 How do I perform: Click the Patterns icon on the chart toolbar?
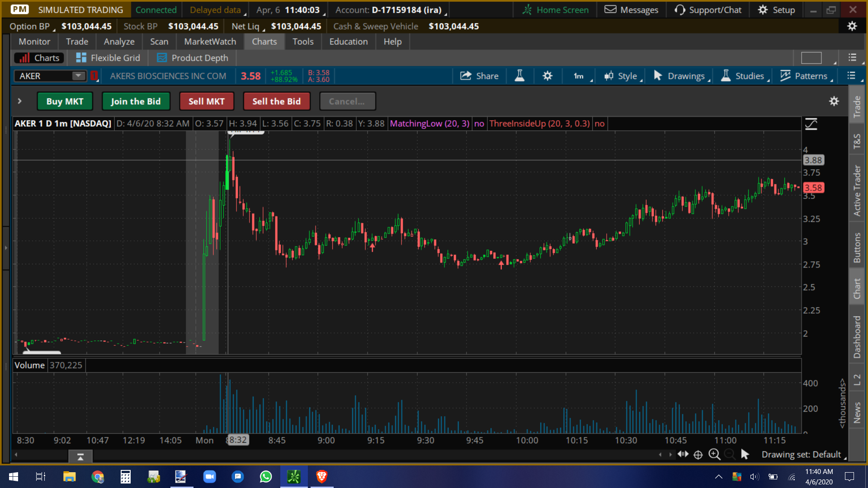[785, 76]
